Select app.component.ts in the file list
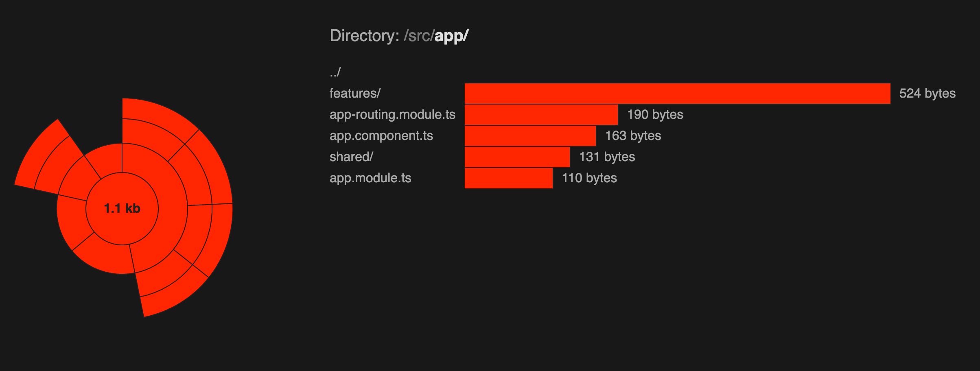Image resolution: width=980 pixels, height=371 pixels. (381, 135)
